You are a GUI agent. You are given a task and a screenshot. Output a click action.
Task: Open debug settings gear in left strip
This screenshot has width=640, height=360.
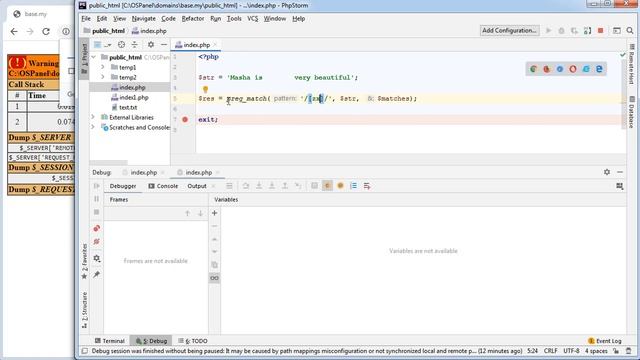click(97, 258)
